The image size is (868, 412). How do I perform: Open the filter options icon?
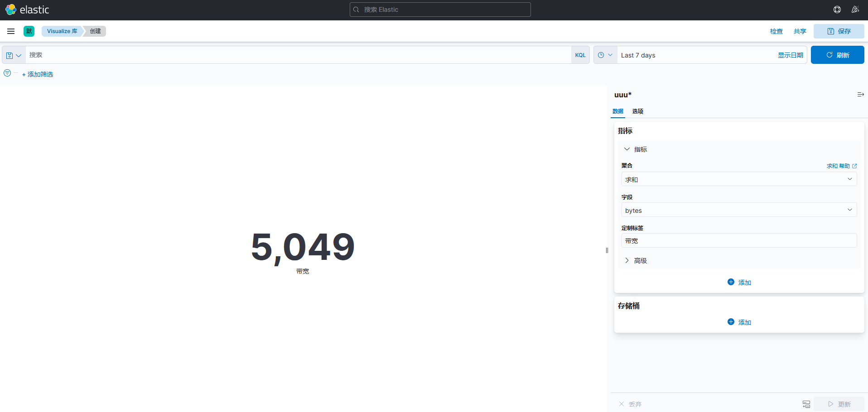click(7, 73)
